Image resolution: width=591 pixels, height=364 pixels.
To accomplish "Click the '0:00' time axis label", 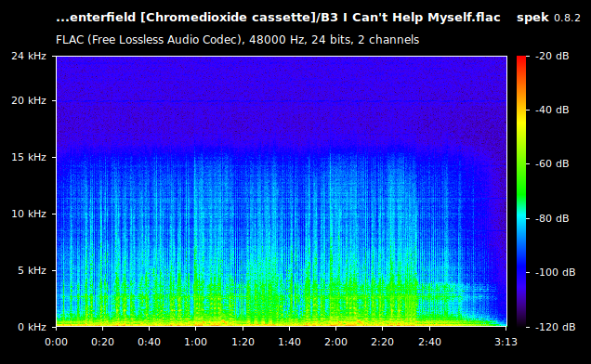I will pyautogui.click(x=56, y=342).
